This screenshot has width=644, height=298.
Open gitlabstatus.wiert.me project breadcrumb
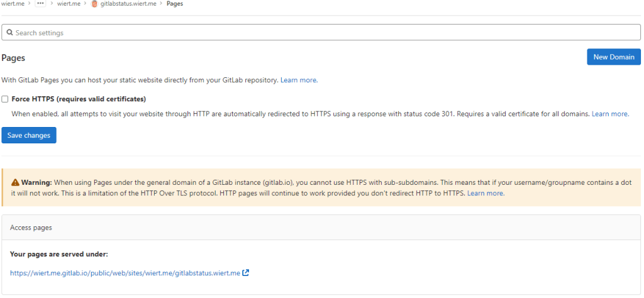coord(128,4)
